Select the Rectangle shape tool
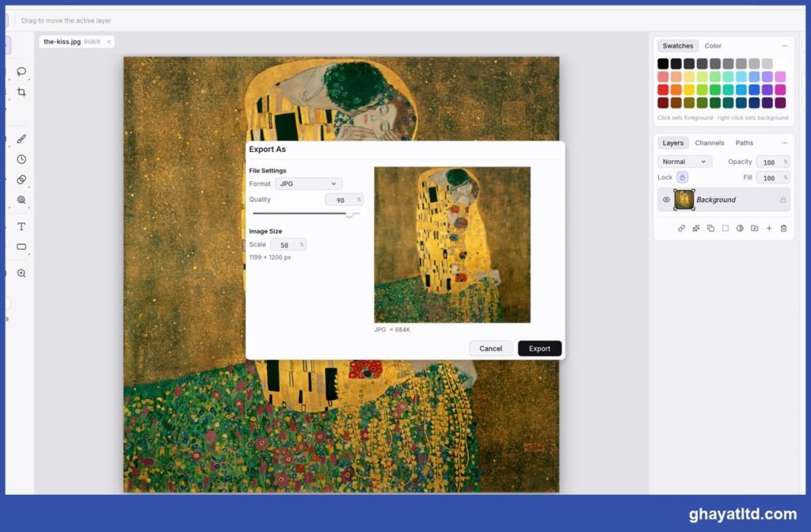Viewport: 811px width, 532px height. (x=21, y=247)
